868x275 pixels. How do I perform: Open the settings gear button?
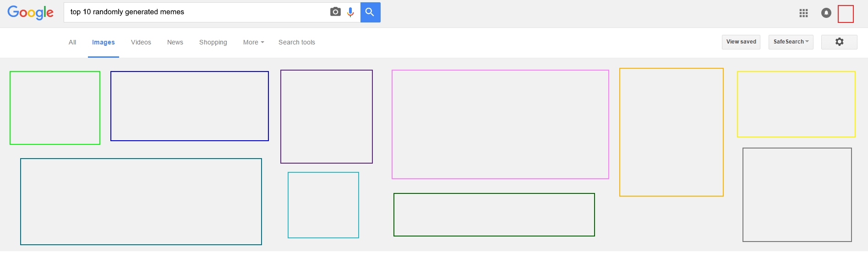[839, 42]
